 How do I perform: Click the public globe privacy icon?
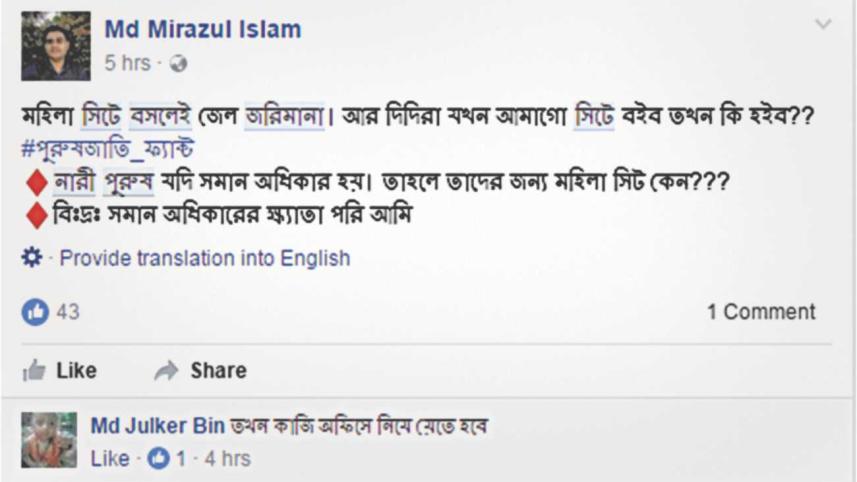pyautogui.click(x=179, y=63)
